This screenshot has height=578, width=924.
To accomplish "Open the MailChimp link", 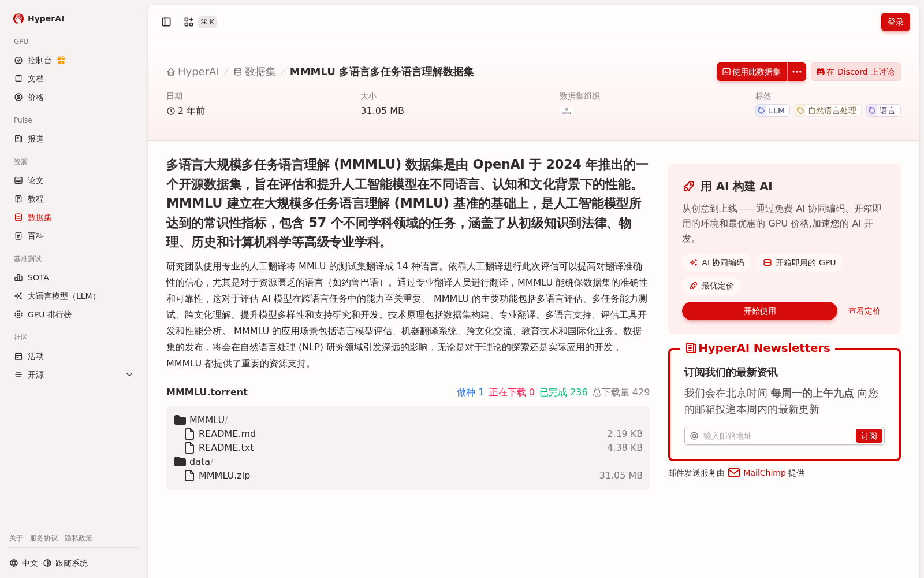I will tap(757, 473).
